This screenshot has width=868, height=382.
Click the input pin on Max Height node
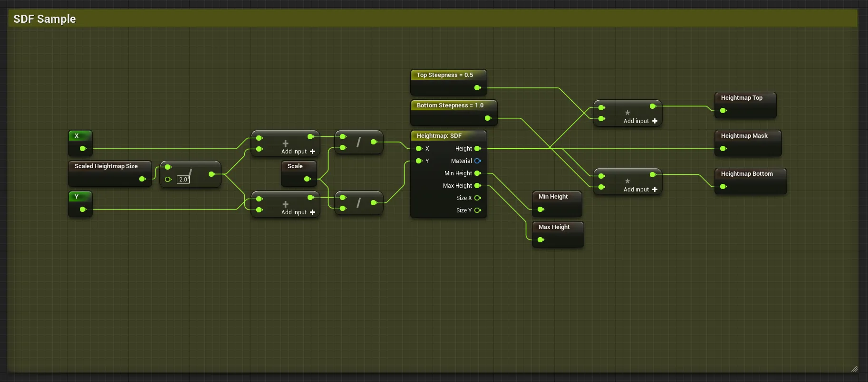[540, 240]
